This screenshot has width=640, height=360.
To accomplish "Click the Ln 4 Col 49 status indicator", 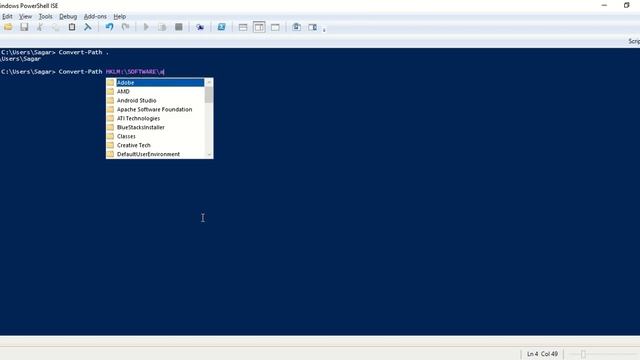I will pos(542,354).
